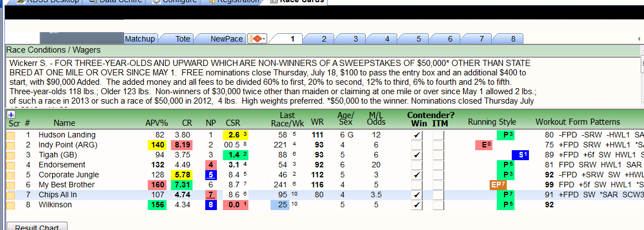The width and height of the screenshot is (644, 230).
Task: Click the Result Chart button
Action: pyautogui.click(x=38, y=227)
